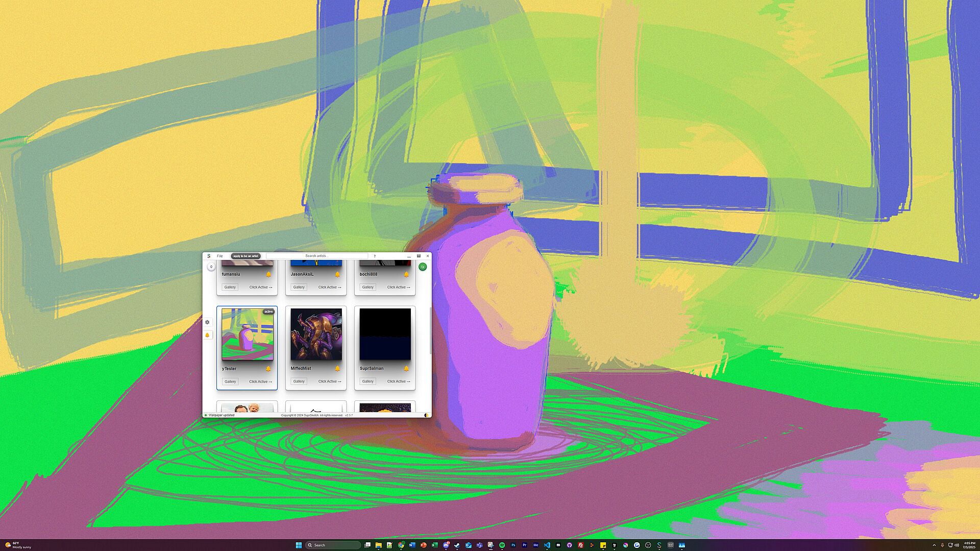Open Microsoft Word from taskbar
The height and width of the screenshot is (551, 980).
point(412,545)
